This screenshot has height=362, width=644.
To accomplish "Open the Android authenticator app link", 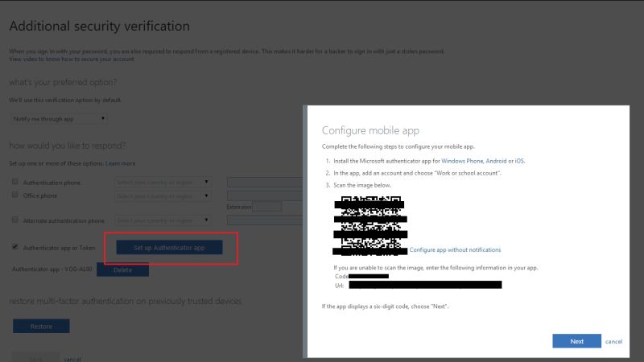I will 496,161.
